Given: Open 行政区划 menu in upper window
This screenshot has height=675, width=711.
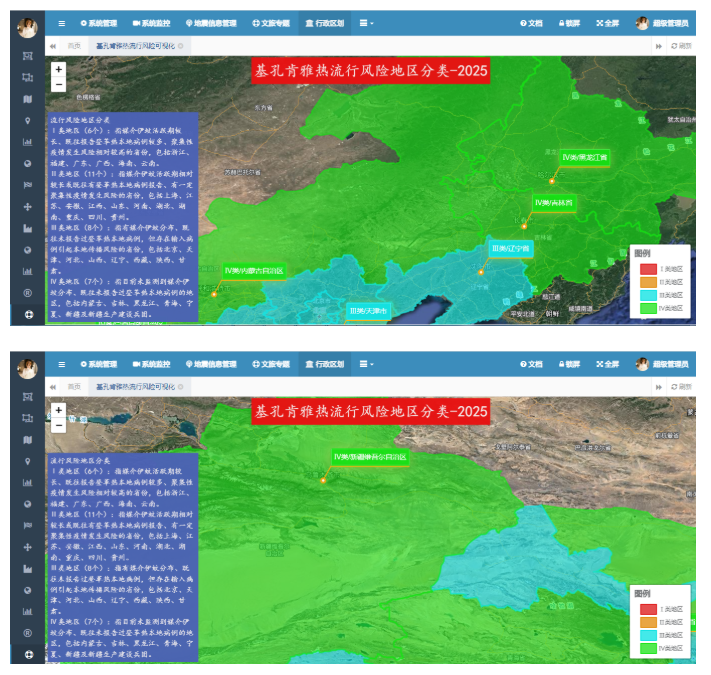Looking at the screenshot, I should tap(325, 23).
